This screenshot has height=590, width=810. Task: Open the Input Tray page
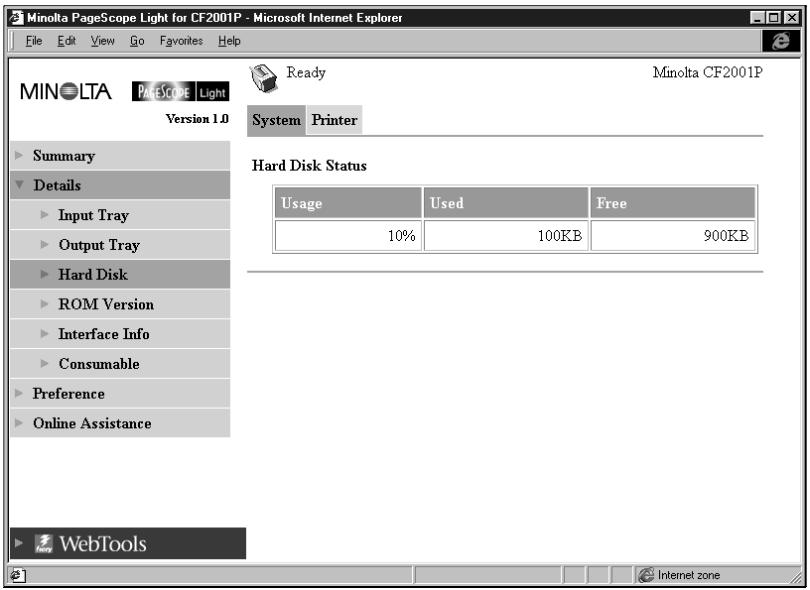pos(120,215)
